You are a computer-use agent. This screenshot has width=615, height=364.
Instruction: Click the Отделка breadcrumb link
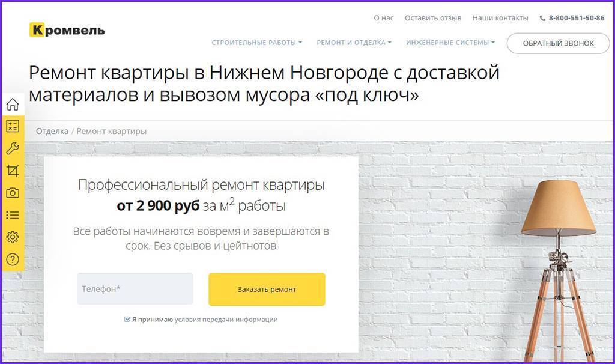coord(52,131)
